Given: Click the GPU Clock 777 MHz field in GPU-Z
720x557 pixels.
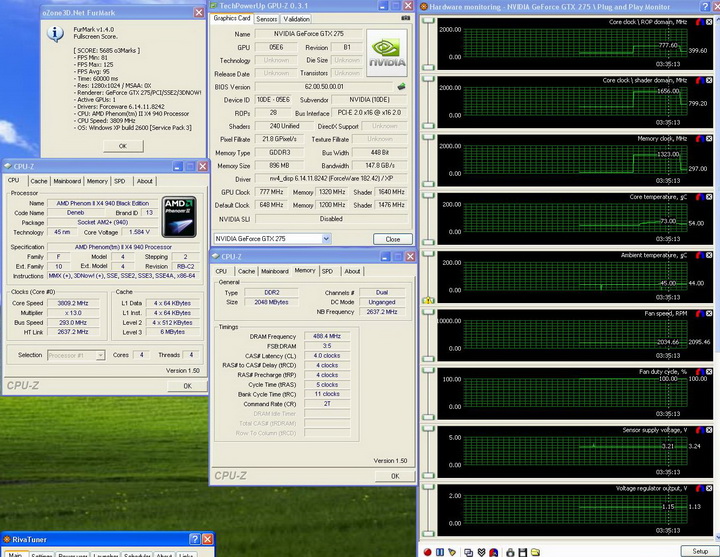Looking at the screenshot, I should (x=271, y=192).
